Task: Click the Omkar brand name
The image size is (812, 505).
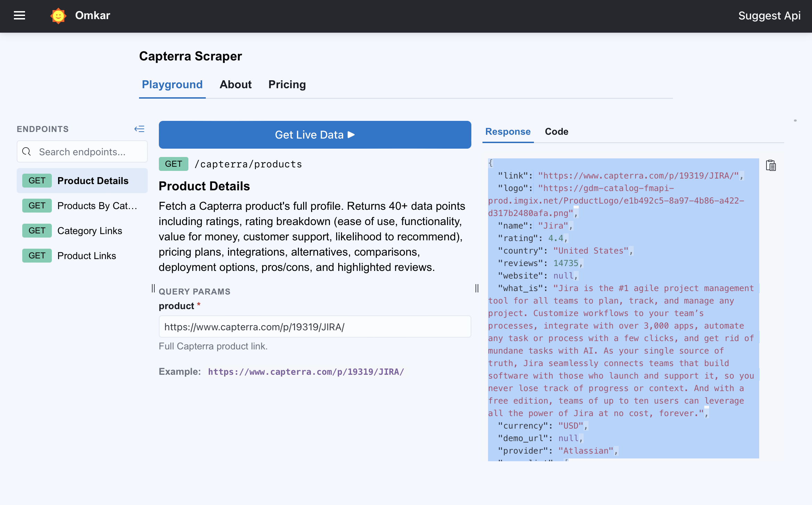Action: (92, 16)
